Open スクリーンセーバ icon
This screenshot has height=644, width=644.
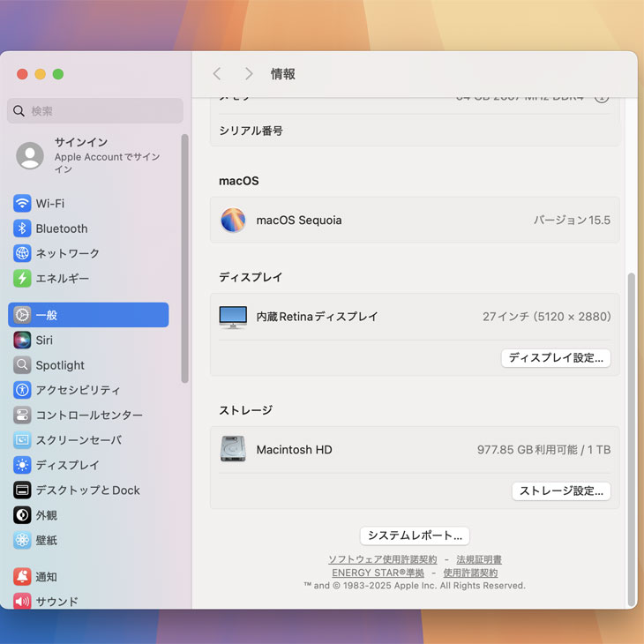point(22,440)
